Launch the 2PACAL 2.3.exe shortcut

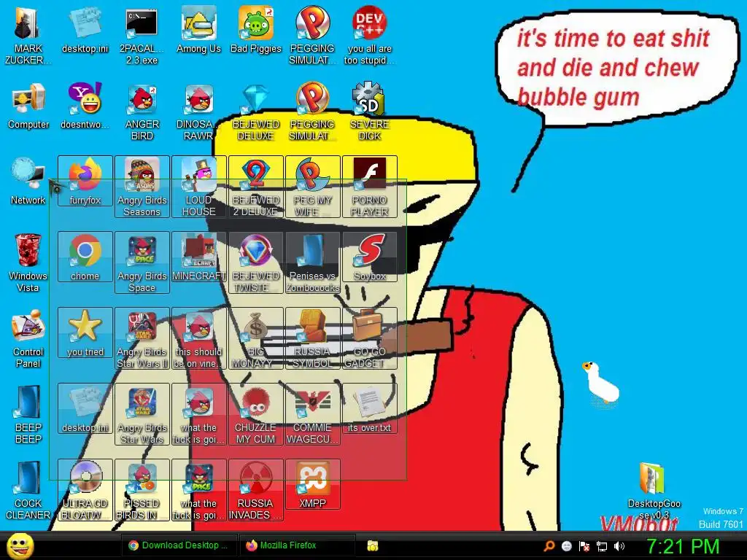pyautogui.click(x=142, y=36)
